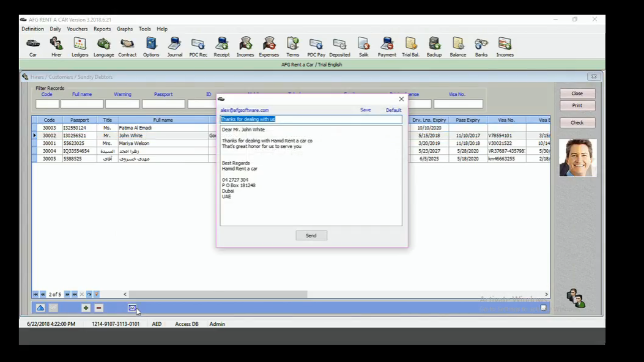Click the Check button

pos(577,123)
